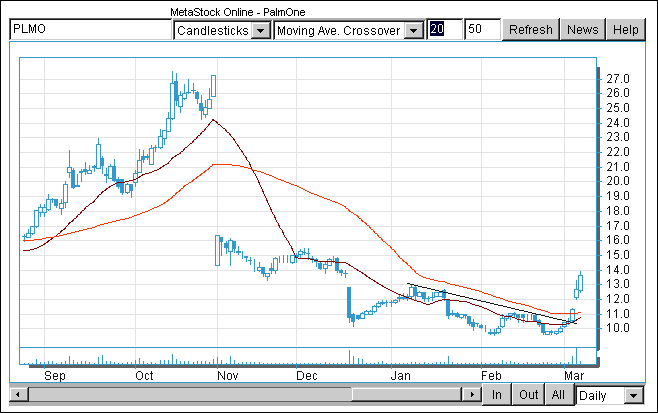The height and width of the screenshot is (413, 658).
Task: Zoom in with the In button
Action: [x=497, y=395]
